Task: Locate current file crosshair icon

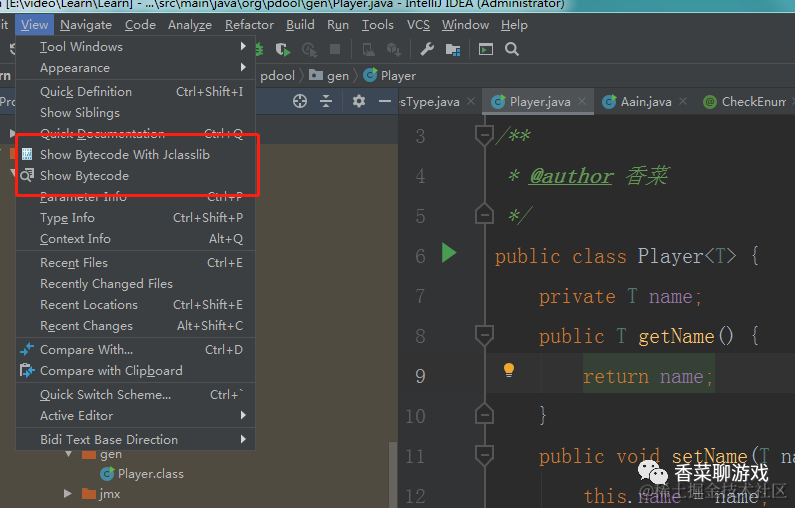Action: tap(300, 101)
